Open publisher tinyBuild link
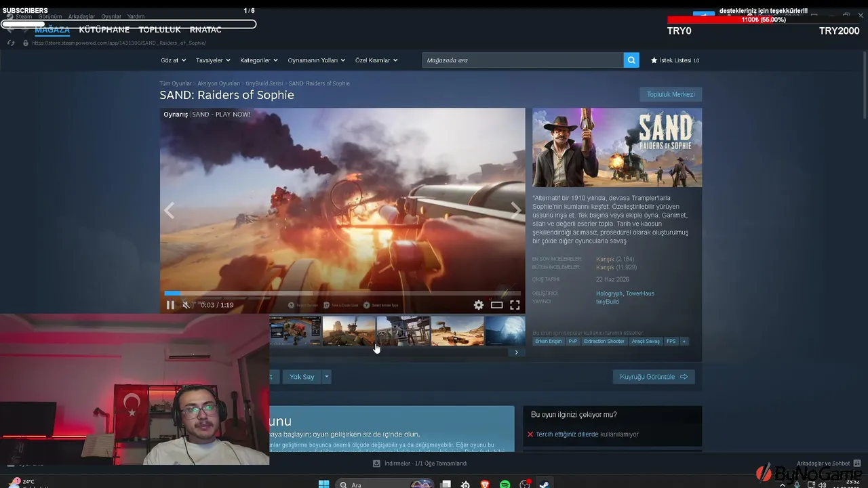This screenshot has width=868, height=488. 607,302
